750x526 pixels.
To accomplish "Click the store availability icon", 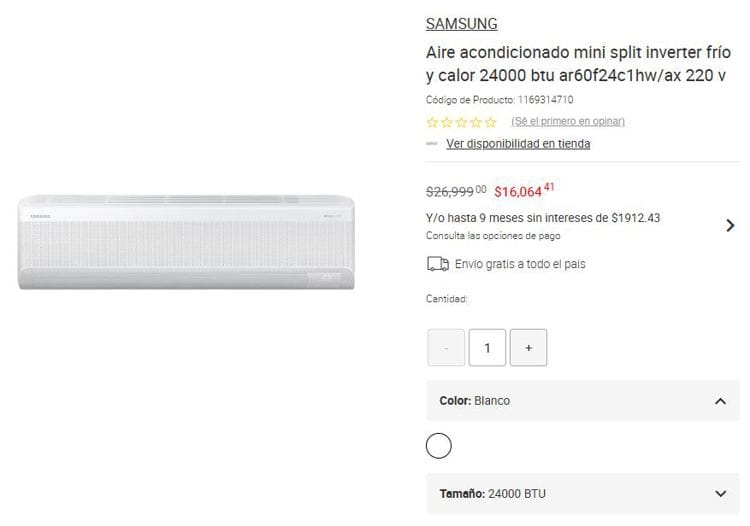I will click(x=432, y=143).
